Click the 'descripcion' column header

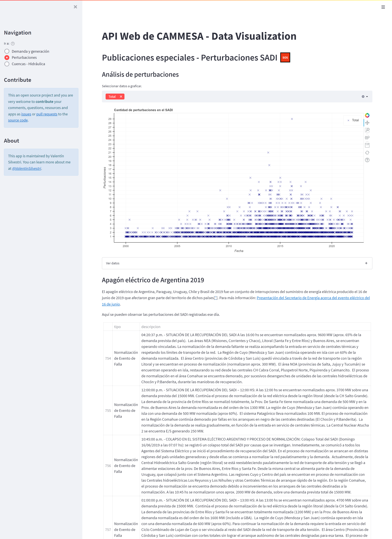point(255,327)
